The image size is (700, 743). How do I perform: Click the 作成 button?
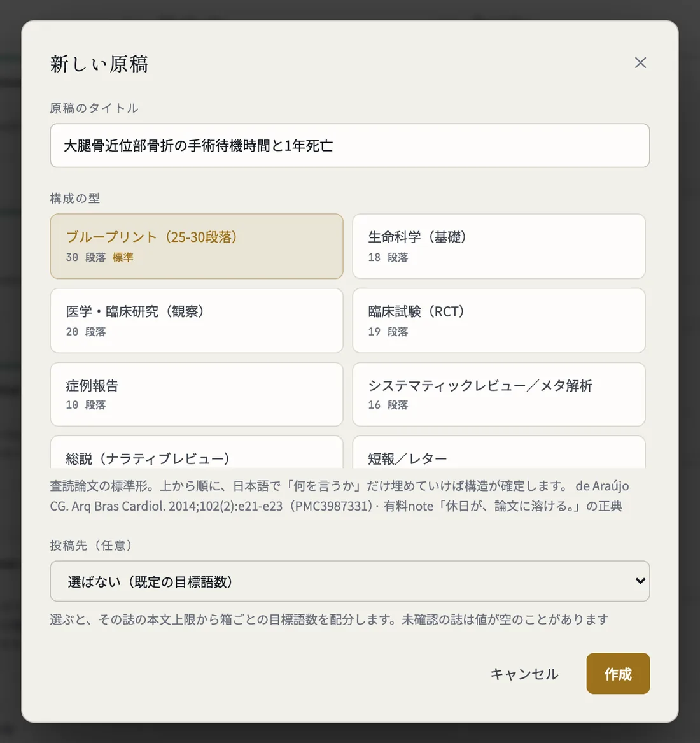pos(618,674)
